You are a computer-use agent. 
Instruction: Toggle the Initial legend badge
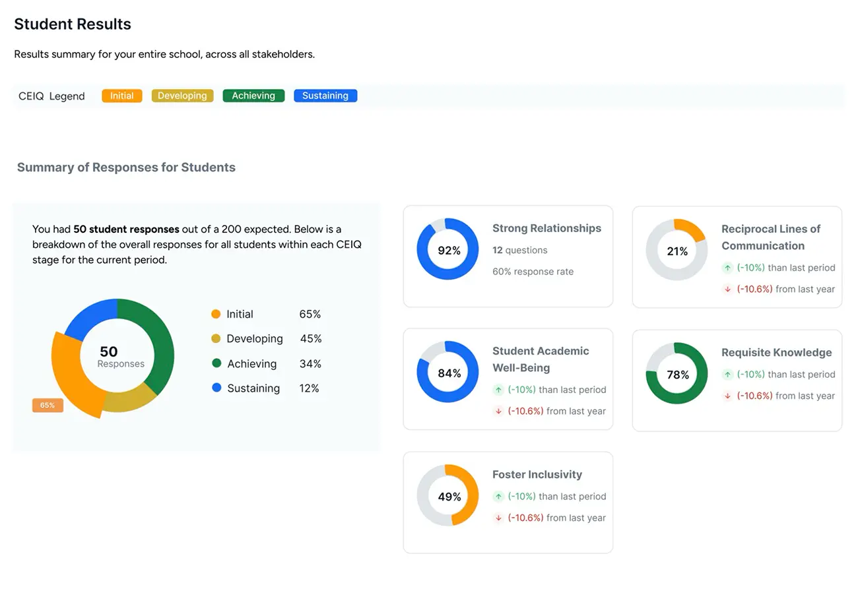121,95
